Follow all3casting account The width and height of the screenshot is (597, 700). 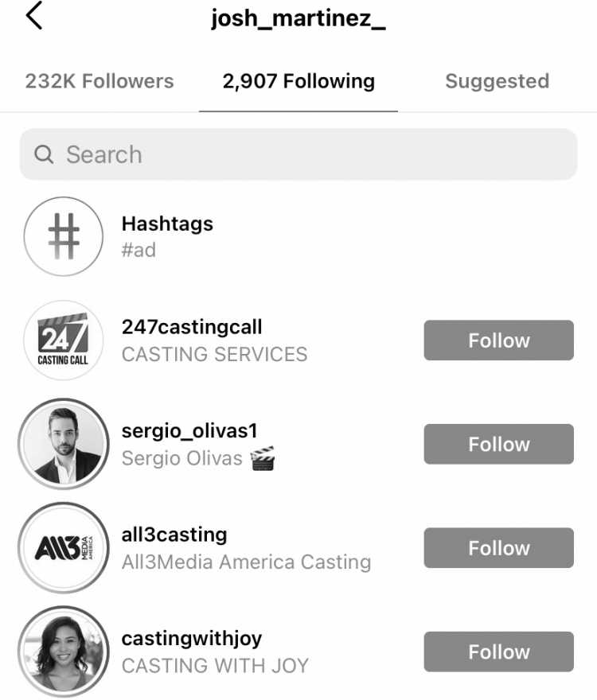498,548
